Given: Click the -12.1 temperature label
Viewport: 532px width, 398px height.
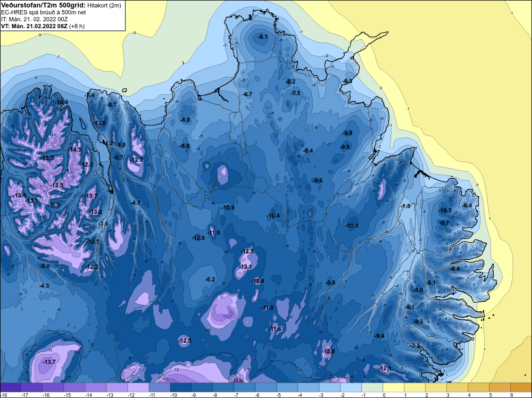Looking at the screenshot, I should (x=385, y=369).
